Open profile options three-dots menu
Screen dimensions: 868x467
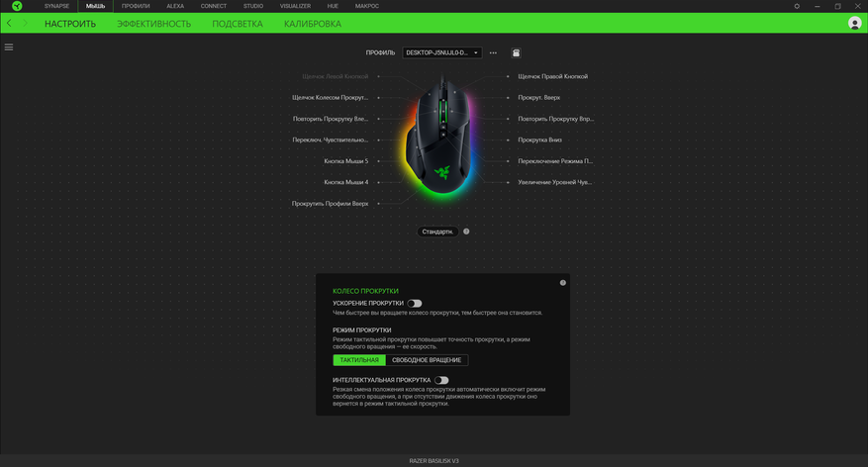pyautogui.click(x=493, y=52)
